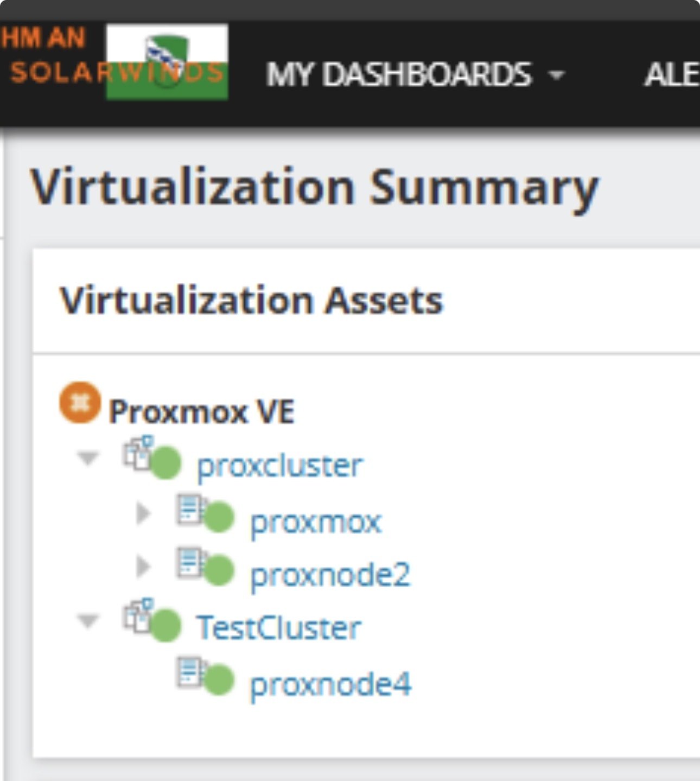Click the proxmox host server icon
The width and height of the screenshot is (700, 781).
click(x=189, y=509)
